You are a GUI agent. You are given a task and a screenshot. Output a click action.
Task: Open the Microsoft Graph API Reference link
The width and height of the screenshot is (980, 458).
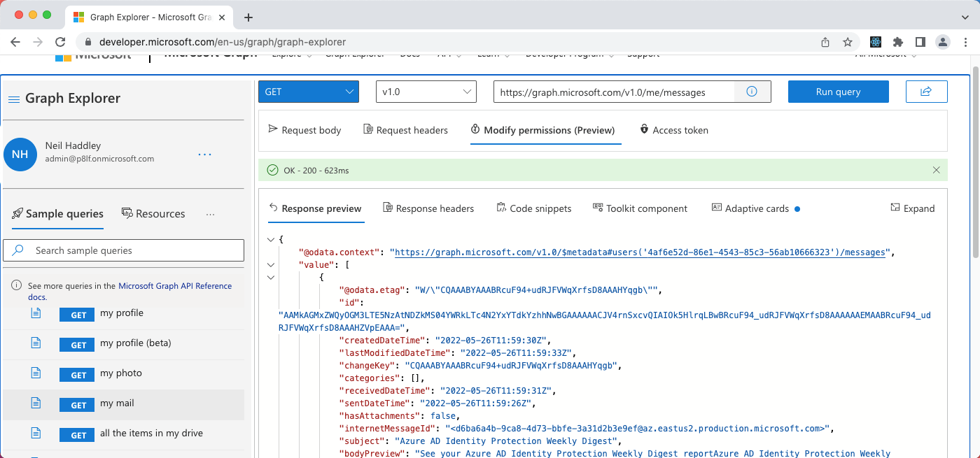tap(175, 286)
